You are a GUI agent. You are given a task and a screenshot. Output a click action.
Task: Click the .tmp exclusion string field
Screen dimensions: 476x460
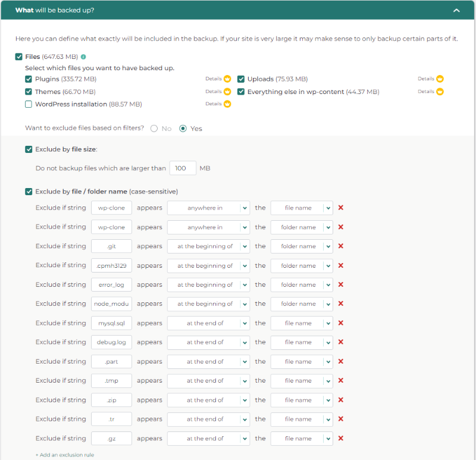point(111,381)
